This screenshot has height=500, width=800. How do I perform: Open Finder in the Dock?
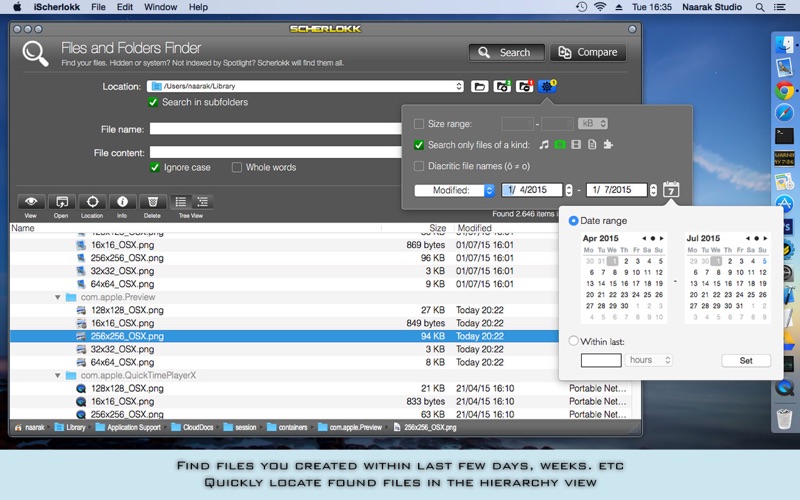(x=784, y=44)
